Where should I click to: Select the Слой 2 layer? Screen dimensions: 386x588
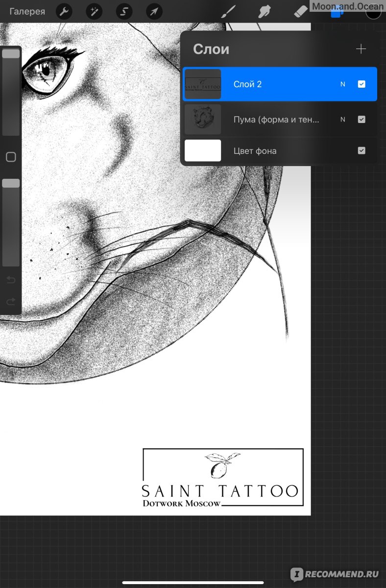click(280, 84)
